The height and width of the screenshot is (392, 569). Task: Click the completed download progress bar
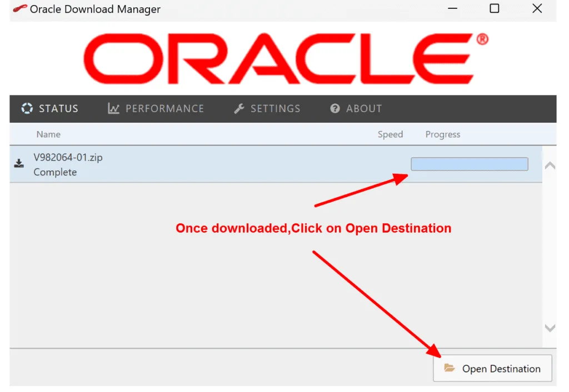[469, 164]
